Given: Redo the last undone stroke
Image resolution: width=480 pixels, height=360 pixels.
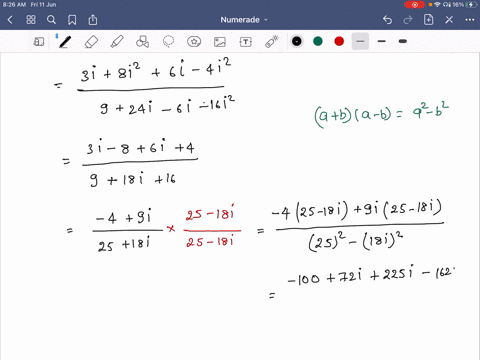Looking at the screenshot, I should coord(408,20).
